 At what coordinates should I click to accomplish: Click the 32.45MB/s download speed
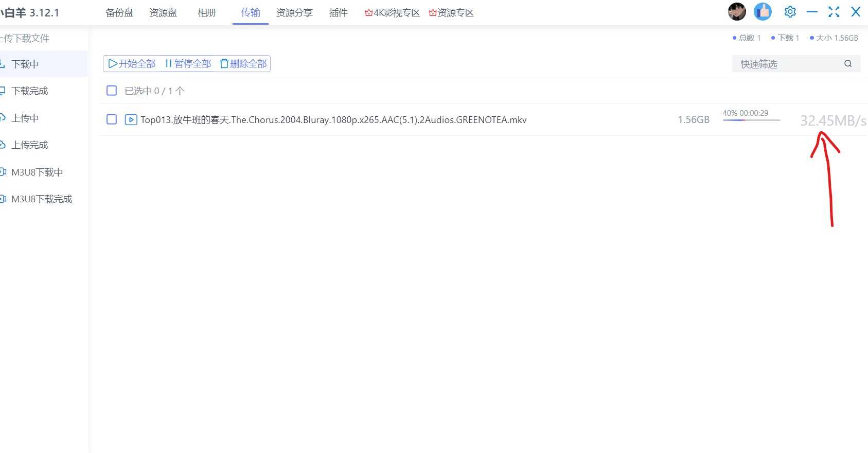pos(834,121)
